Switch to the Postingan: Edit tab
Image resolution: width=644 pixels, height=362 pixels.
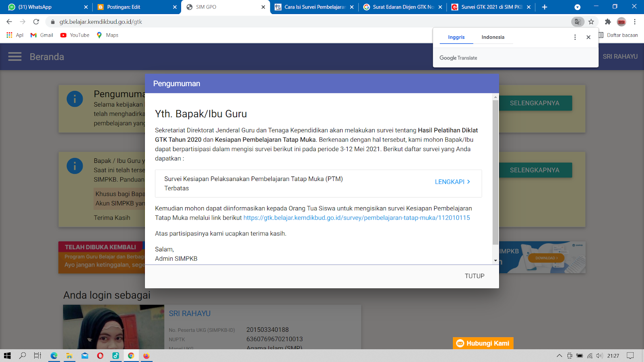[137, 7]
